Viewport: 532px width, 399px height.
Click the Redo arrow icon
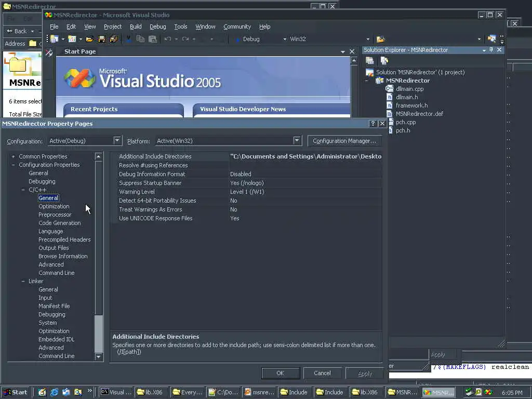(x=185, y=39)
